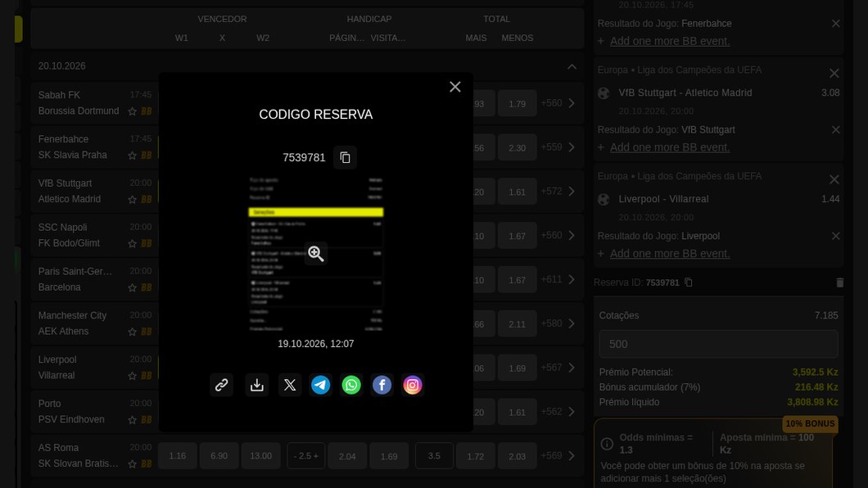Open bet builder BB for Paris Saint-Germain match
868x488 pixels.
point(146,287)
